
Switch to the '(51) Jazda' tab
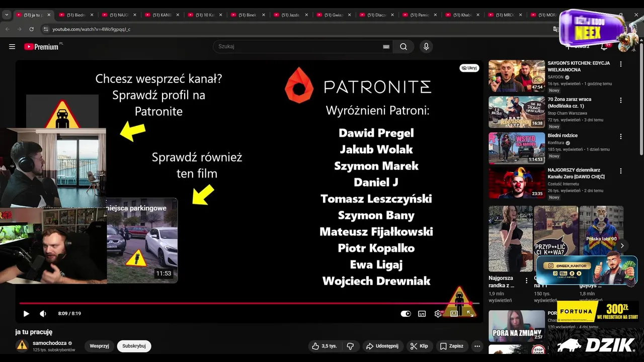pyautogui.click(x=290, y=15)
